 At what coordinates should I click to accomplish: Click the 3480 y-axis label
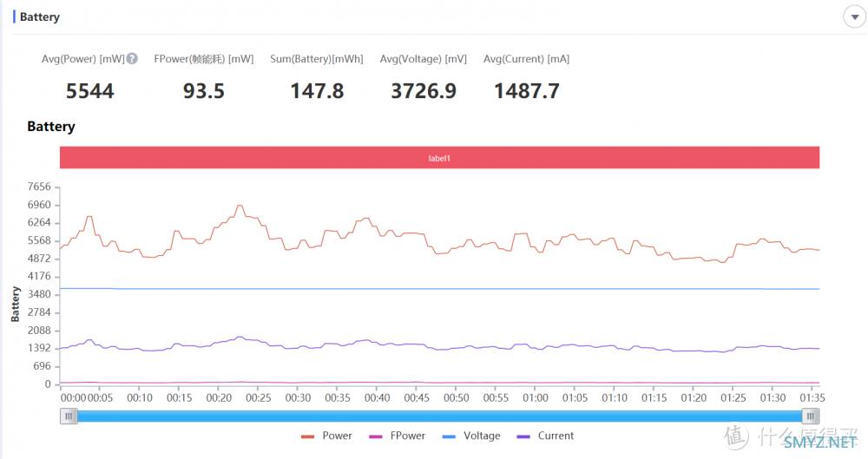tap(39, 294)
